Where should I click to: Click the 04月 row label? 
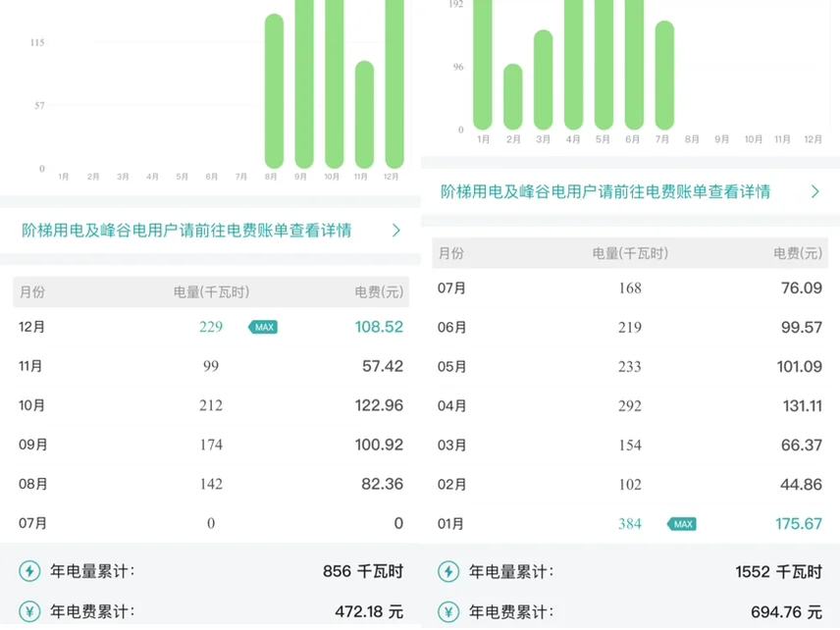pyautogui.click(x=451, y=406)
